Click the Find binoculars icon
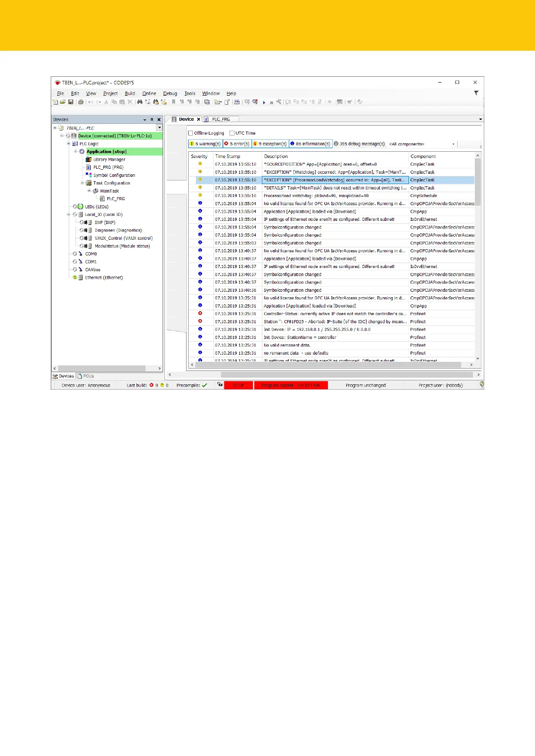Viewport: 535px width, 756px height. (x=140, y=102)
